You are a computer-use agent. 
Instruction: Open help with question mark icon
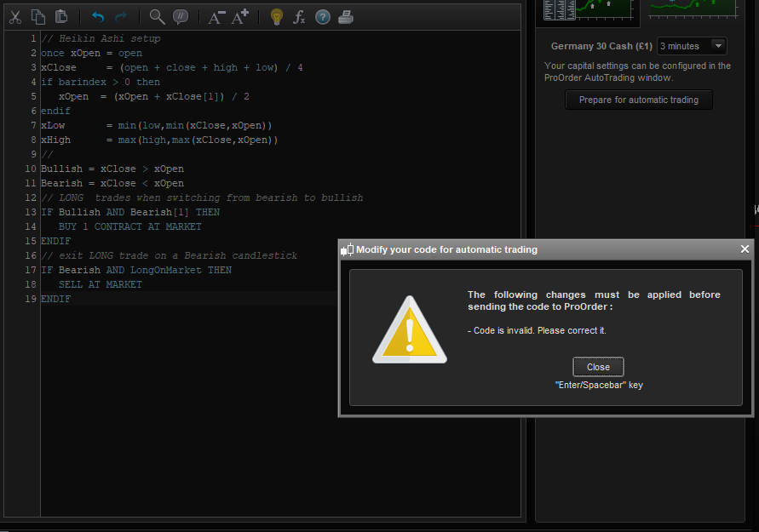pyautogui.click(x=323, y=17)
